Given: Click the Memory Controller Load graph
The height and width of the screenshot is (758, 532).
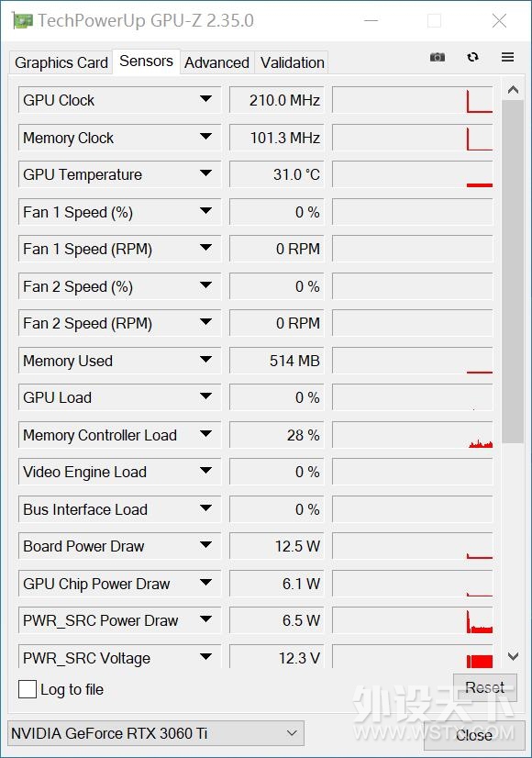Looking at the screenshot, I should tap(413, 435).
